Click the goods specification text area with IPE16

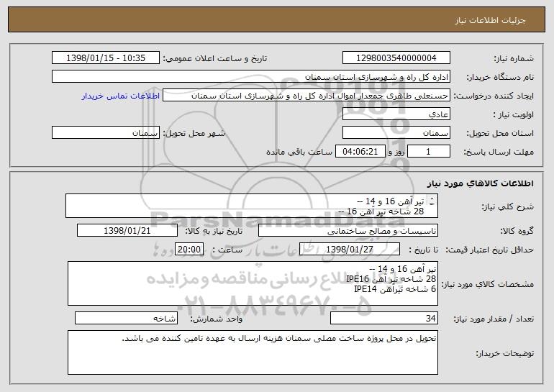coord(253,283)
